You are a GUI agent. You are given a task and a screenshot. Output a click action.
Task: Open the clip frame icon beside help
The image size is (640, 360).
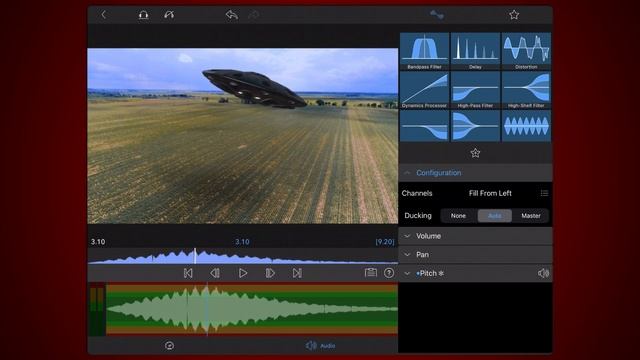(371, 273)
